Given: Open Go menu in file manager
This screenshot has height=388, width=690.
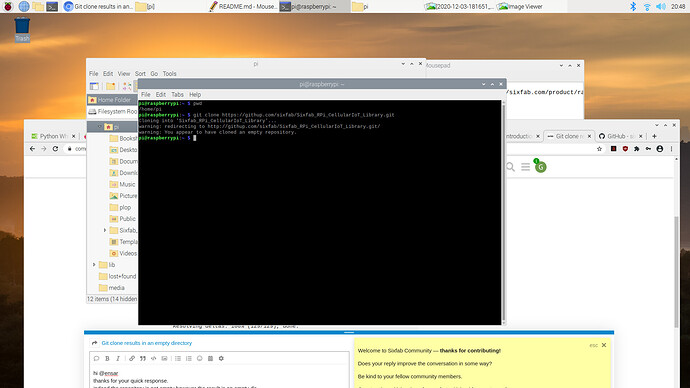Looking at the screenshot, I should (x=154, y=73).
